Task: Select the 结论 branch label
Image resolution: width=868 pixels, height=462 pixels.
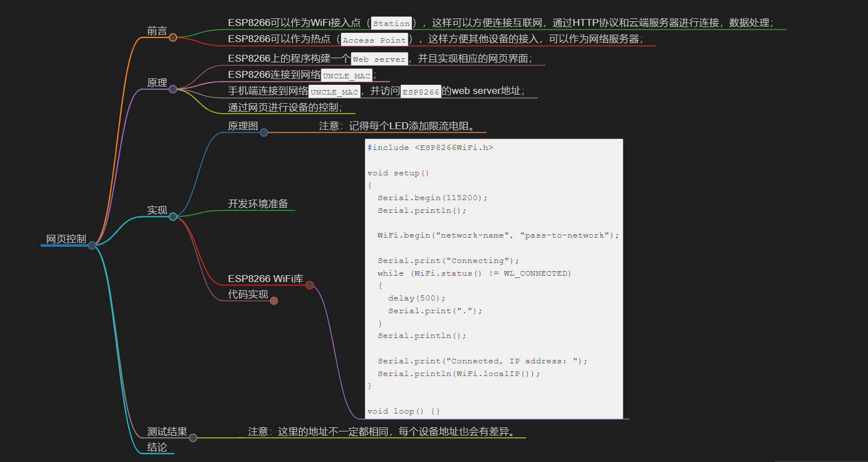Action: tap(157, 447)
